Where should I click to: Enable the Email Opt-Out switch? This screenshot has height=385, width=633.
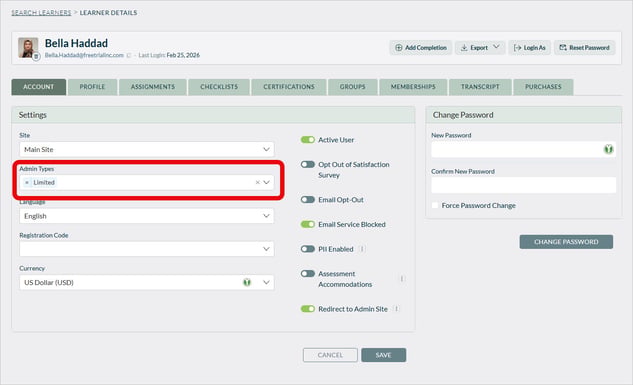point(308,200)
